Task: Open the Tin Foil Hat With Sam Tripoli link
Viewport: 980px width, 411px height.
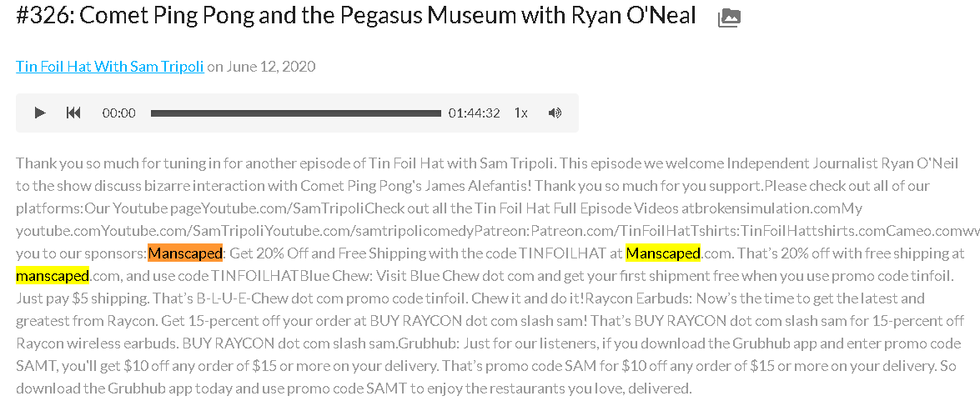Action: point(110,66)
